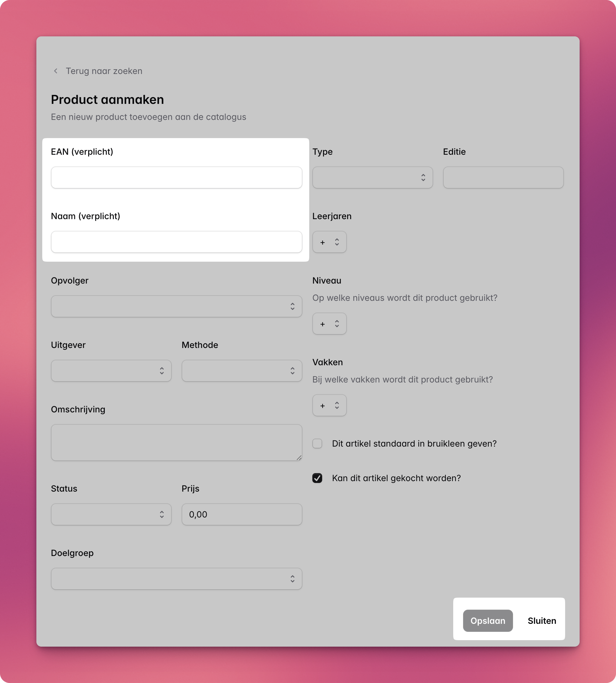Open the Uitgever dropdown

click(111, 371)
